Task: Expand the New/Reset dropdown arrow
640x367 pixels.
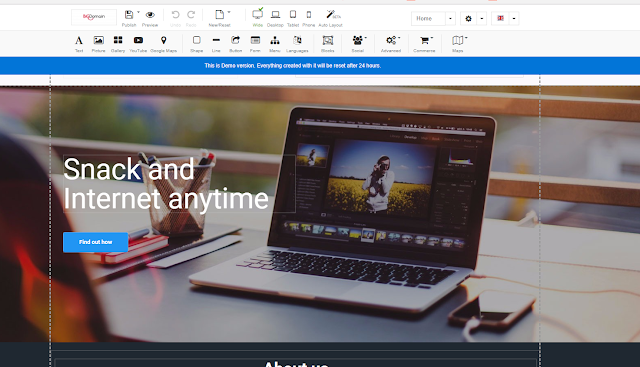Action: click(x=229, y=13)
